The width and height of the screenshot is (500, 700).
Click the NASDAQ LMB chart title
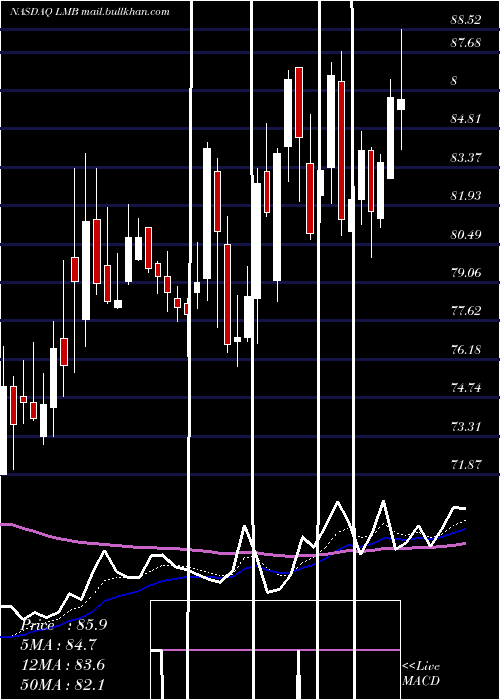90,12
